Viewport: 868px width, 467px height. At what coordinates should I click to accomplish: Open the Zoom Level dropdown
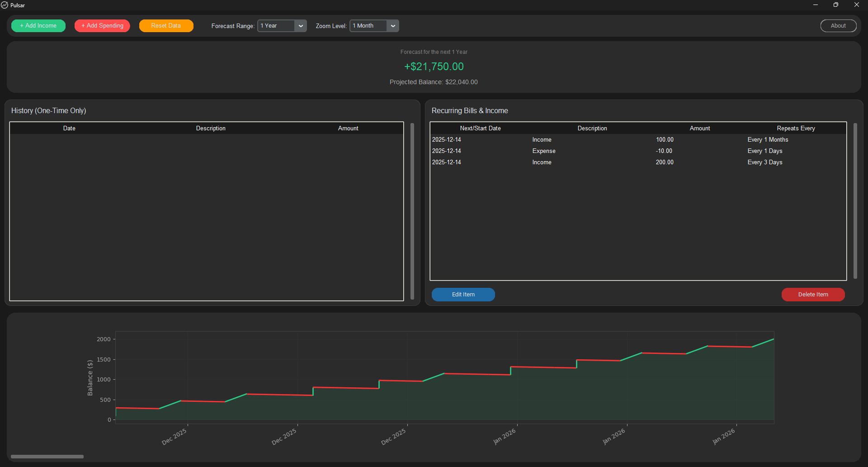click(374, 26)
